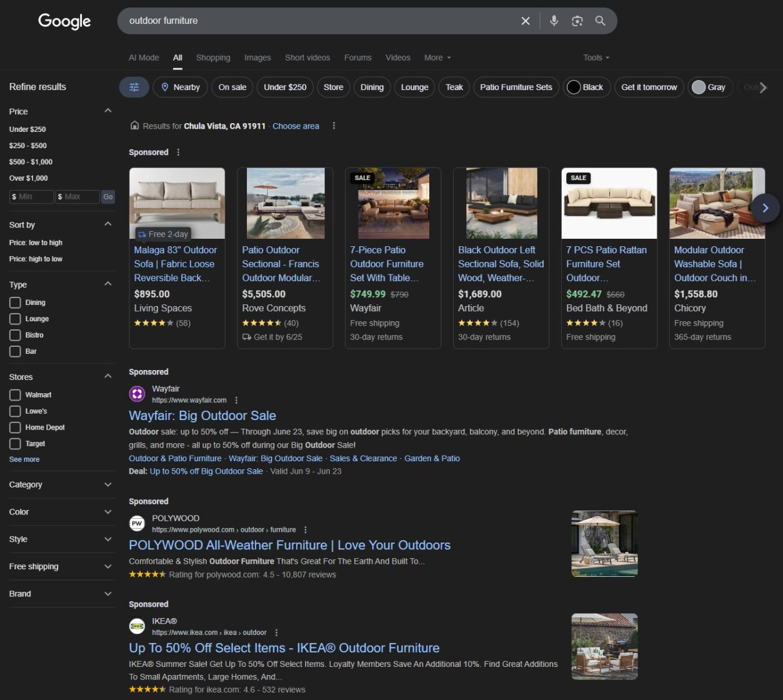The width and height of the screenshot is (783, 700).
Task: Open the filters sliders icon chip
Action: tap(134, 87)
